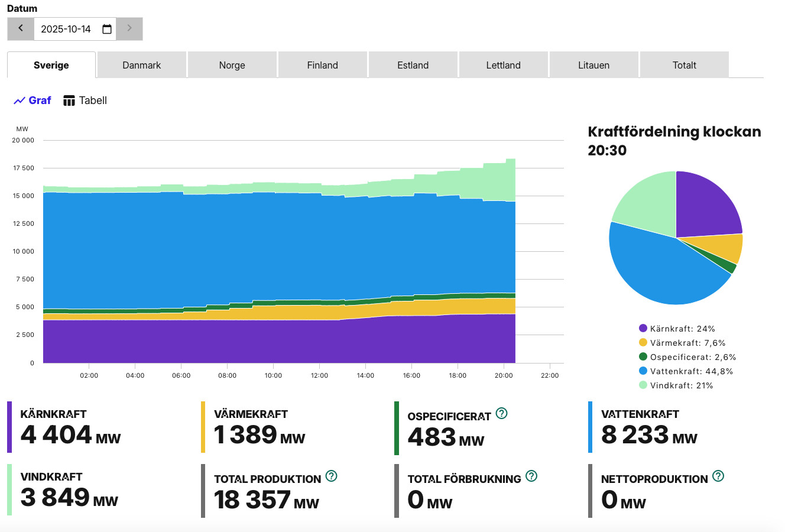Select the Finland tab
Viewport: 785px width, 532px height.
pos(322,65)
